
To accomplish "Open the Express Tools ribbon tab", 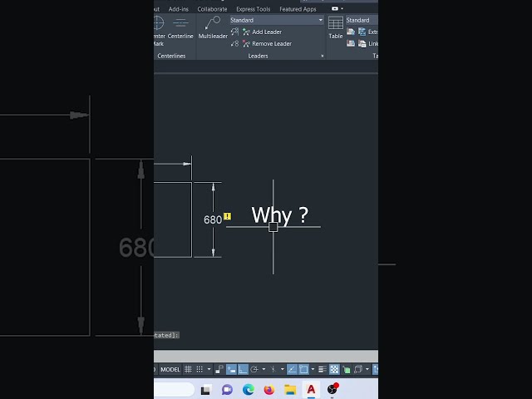I will [253, 9].
